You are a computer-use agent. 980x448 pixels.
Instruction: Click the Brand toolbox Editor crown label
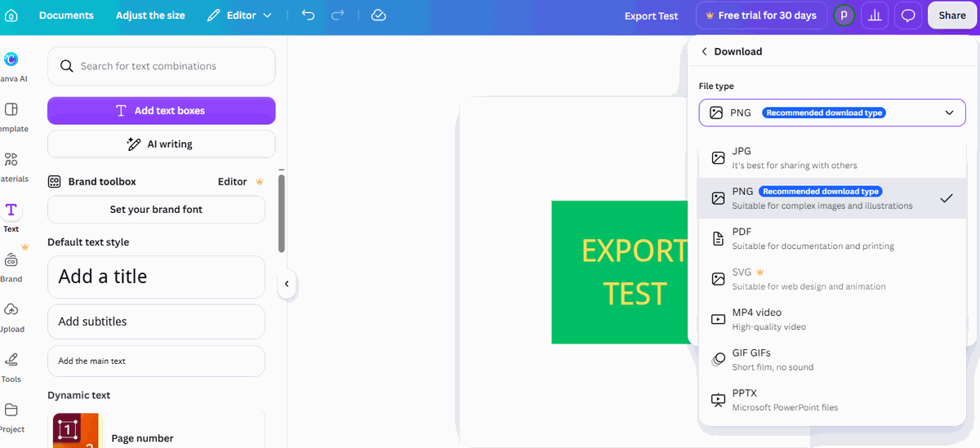240,182
